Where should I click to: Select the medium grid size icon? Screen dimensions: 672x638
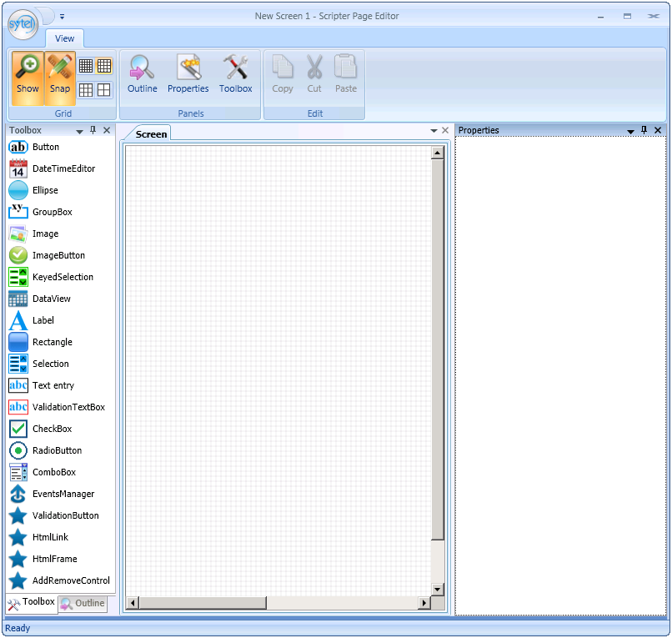click(x=86, y=90)
